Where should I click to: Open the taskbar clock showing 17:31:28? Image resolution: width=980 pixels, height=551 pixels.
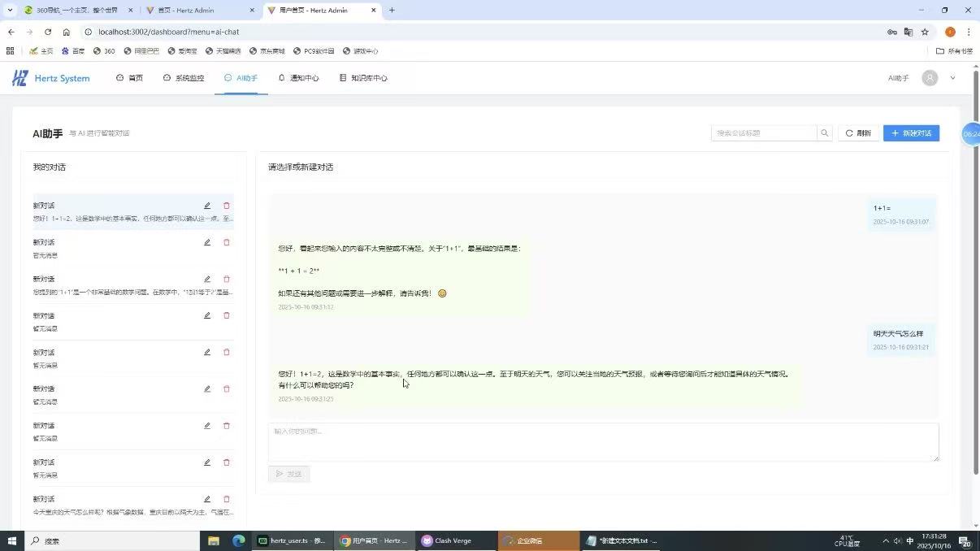point(934,540)
